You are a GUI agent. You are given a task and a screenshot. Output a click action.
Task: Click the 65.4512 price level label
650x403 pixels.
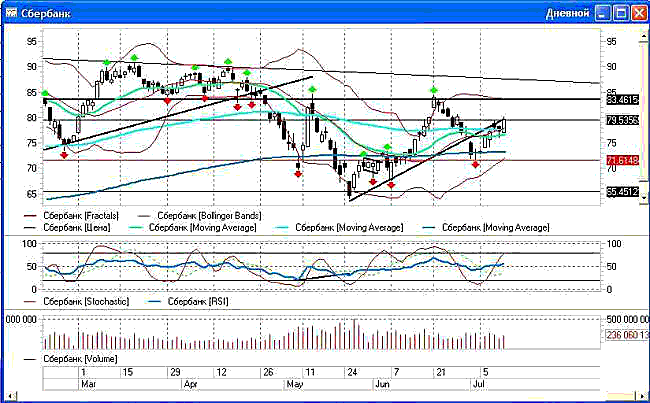pyautogui.click(x=623, y=192)
